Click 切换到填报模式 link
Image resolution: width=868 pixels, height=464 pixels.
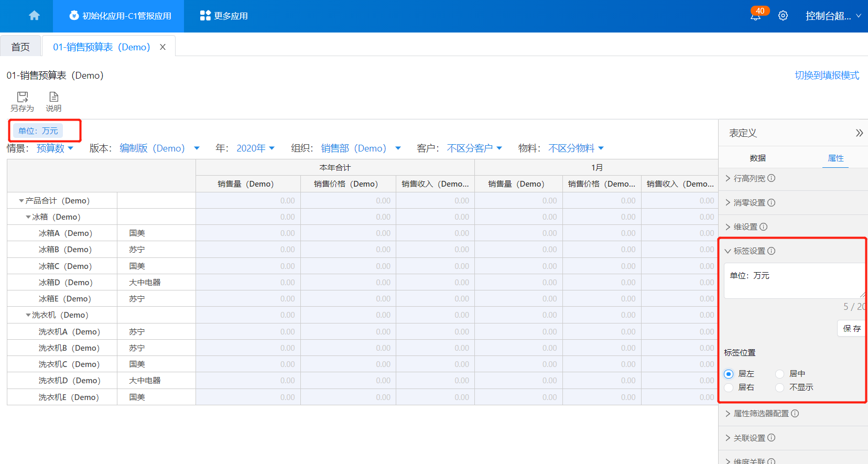click(827, 75)
